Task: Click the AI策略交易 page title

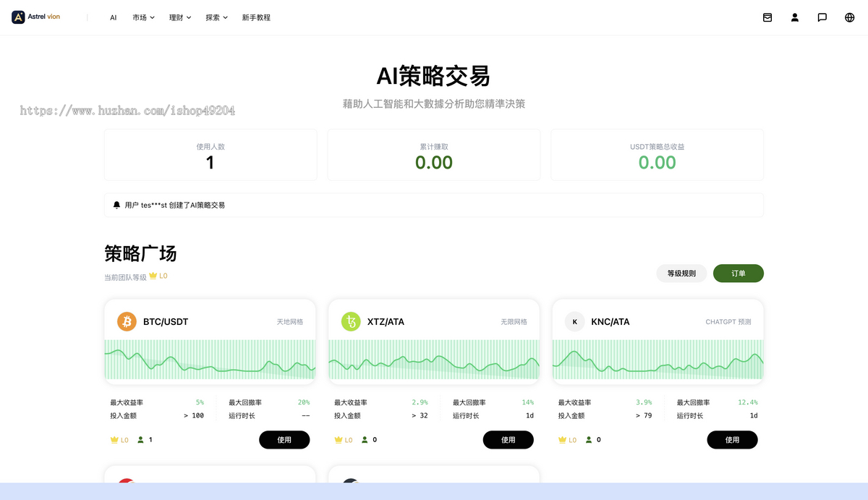Action: pos(433,76)
